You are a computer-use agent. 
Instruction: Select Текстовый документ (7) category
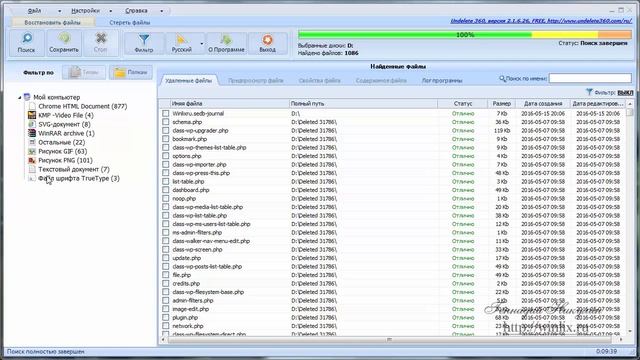pyautogui.click(x=74, y=169)
